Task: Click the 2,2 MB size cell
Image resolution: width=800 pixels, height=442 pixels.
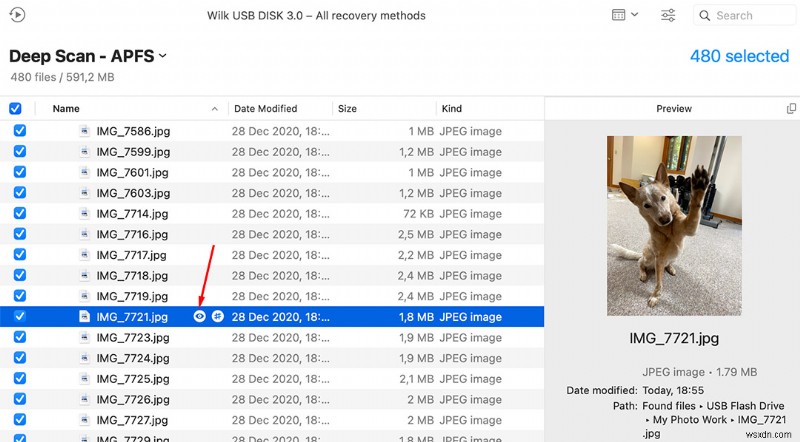Action: click(416, 255)
